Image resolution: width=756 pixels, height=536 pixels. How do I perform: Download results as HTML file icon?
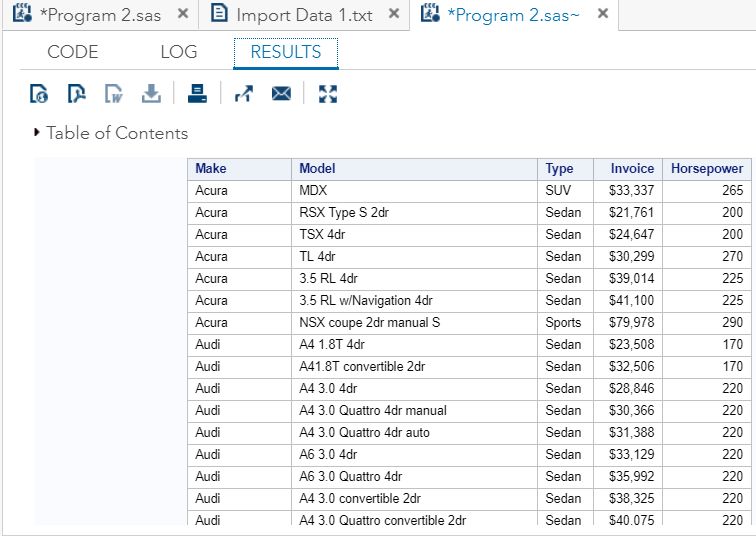[39, 94]
